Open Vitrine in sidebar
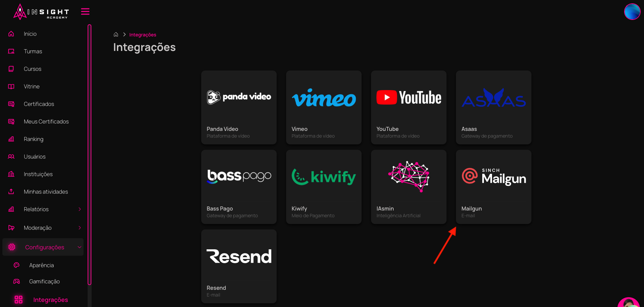This screenshot has width=644, height=307. click(32, 86)
